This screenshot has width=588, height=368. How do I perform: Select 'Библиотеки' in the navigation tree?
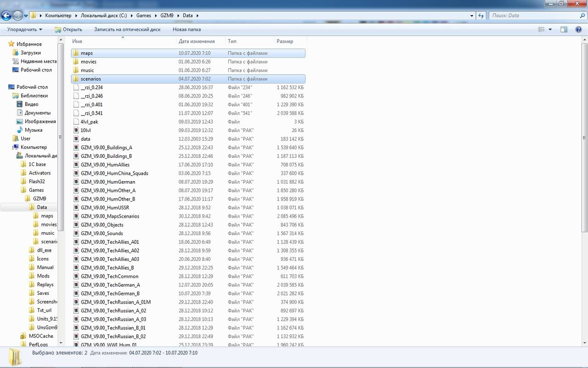[34, 96]
